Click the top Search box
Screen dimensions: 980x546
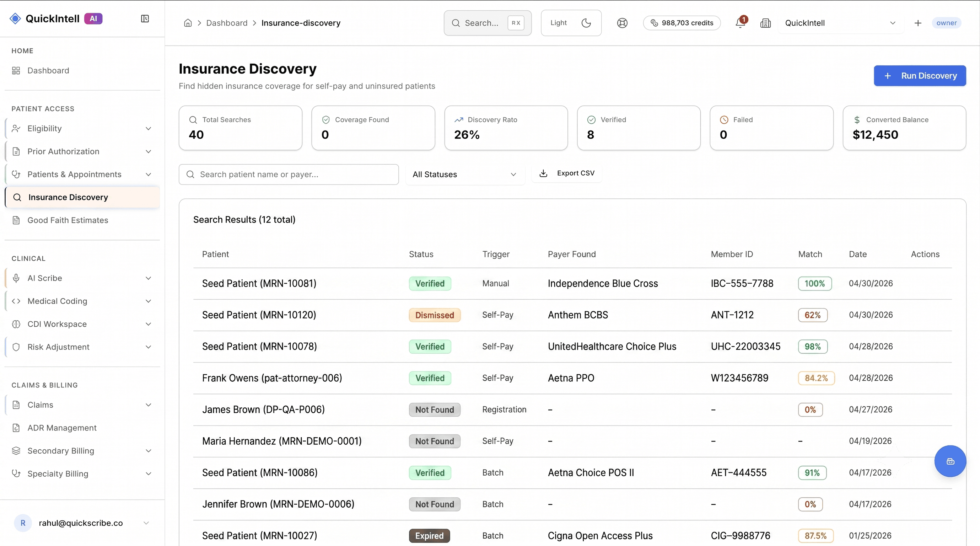point(488,23)
